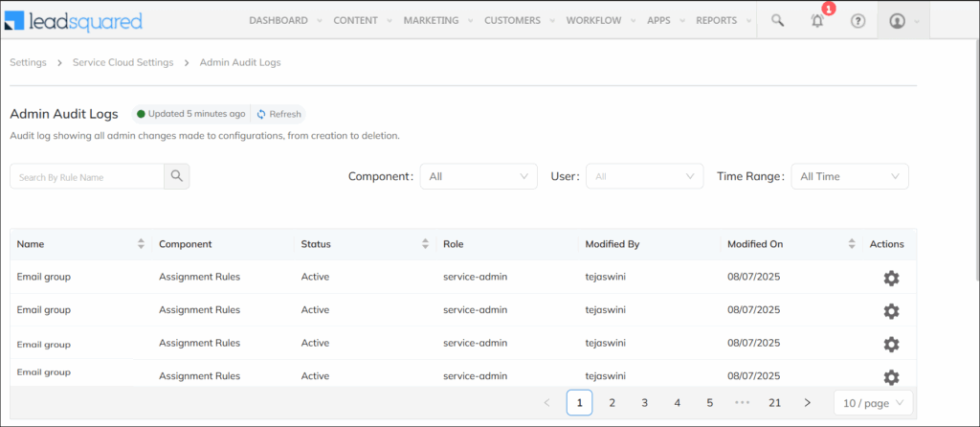Sort by Name column arrows
The height and width of the screenshot is (427, 980).
[142, 244]
